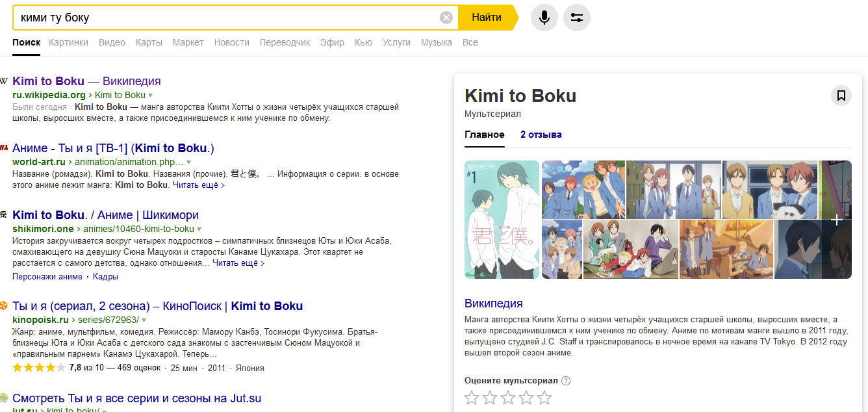
Task: Click the Найти search button
Action: pos(487,18)
